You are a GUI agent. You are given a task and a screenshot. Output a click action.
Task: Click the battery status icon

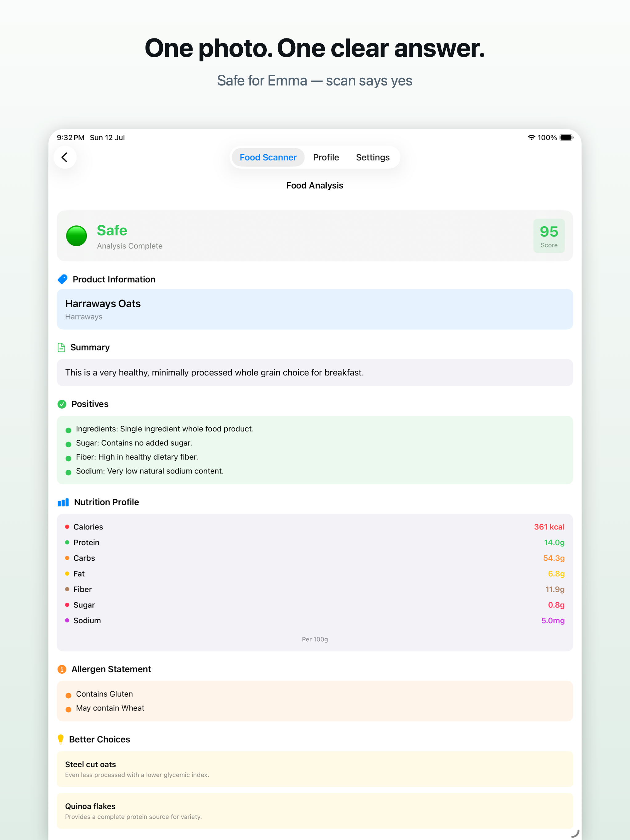[x=566, y=137]
